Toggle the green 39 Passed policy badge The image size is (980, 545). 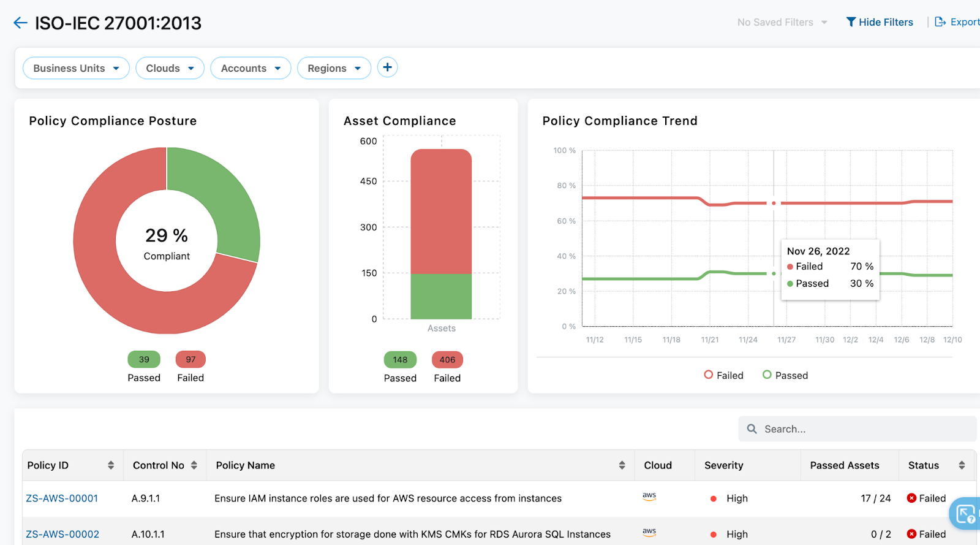(x=144, y=359)
